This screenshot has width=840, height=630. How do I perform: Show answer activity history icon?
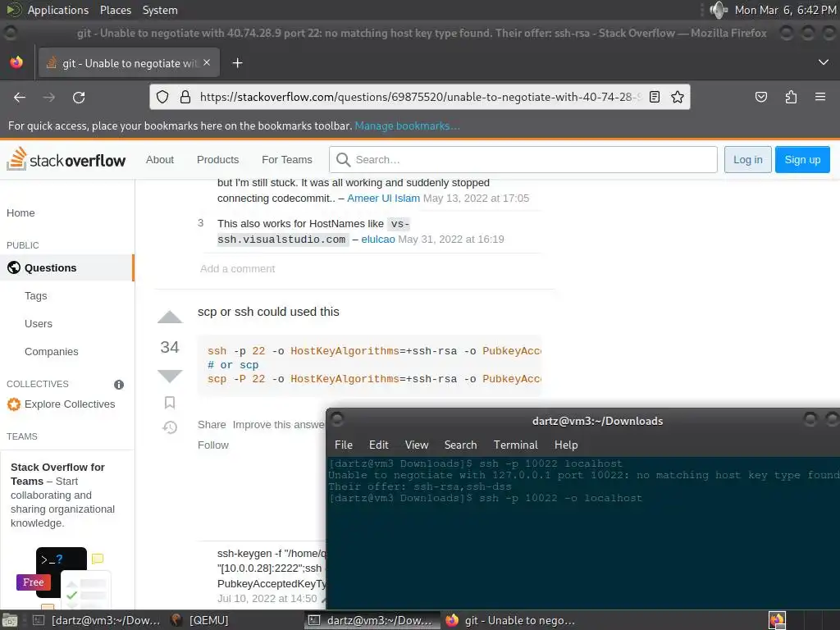(x=170, y=427)
